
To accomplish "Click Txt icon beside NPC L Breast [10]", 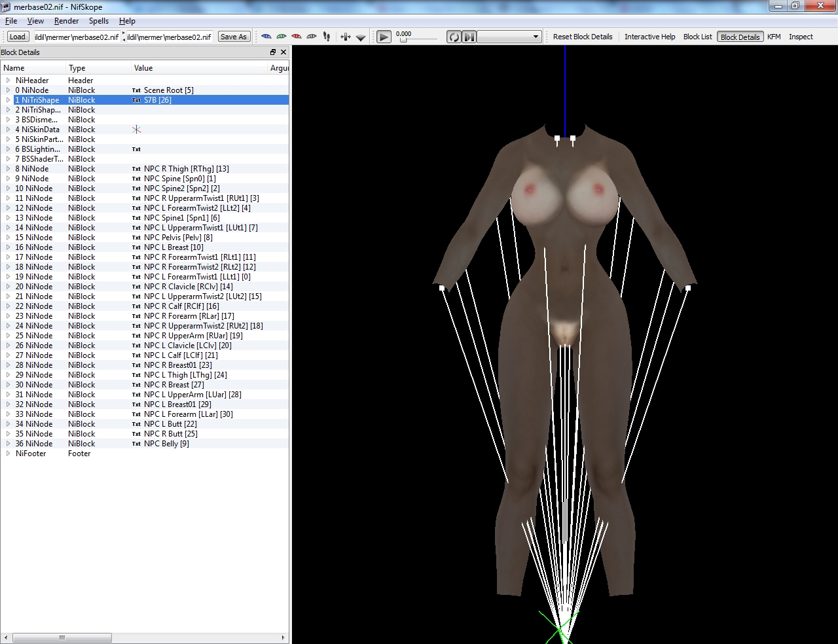I will [x=136, y=247].
